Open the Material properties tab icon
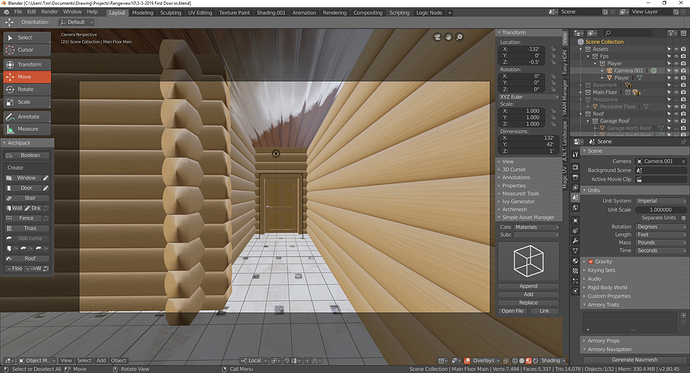690x373 pixels. 575,261
